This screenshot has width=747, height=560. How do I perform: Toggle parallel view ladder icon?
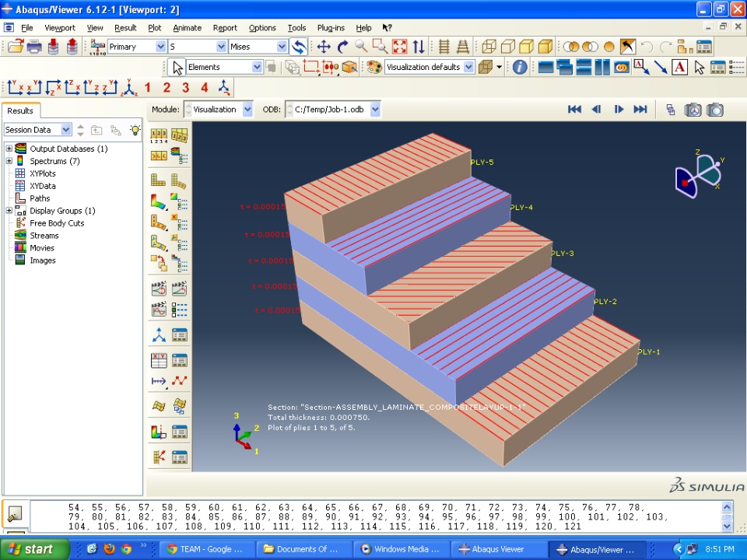point(444,47)
